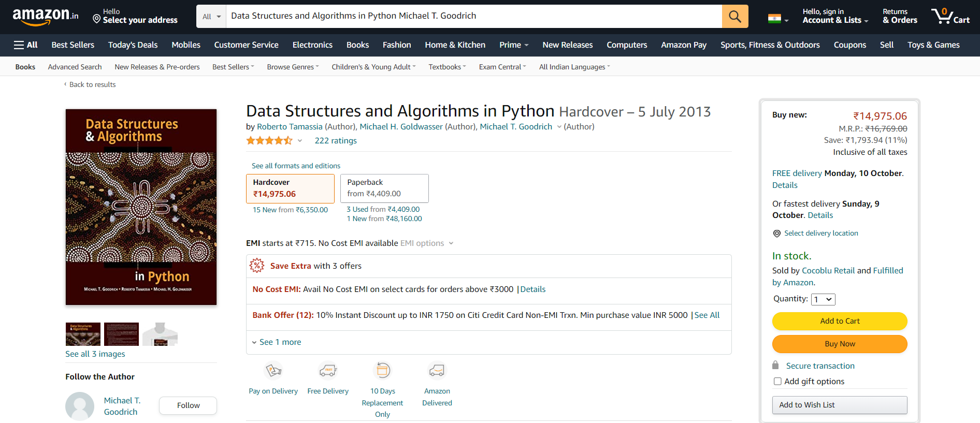
Task: Click the search text field
Action: coord(474,16)
